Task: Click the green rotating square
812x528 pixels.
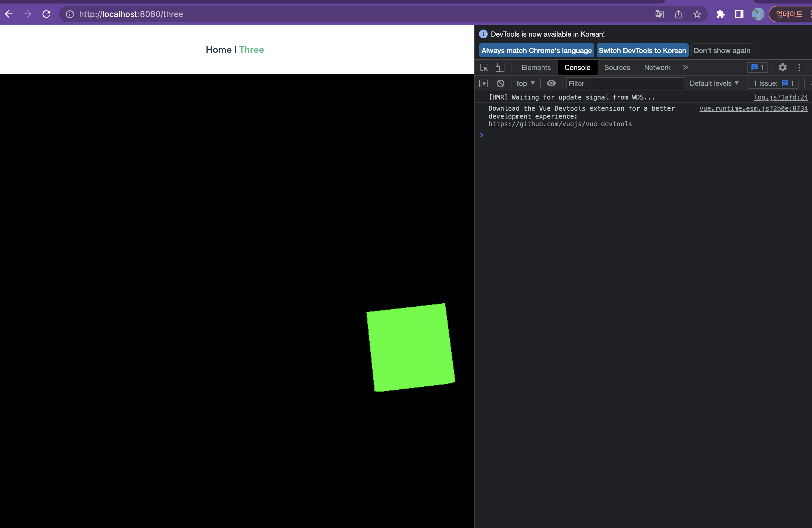Action: [x=410, y=347]
